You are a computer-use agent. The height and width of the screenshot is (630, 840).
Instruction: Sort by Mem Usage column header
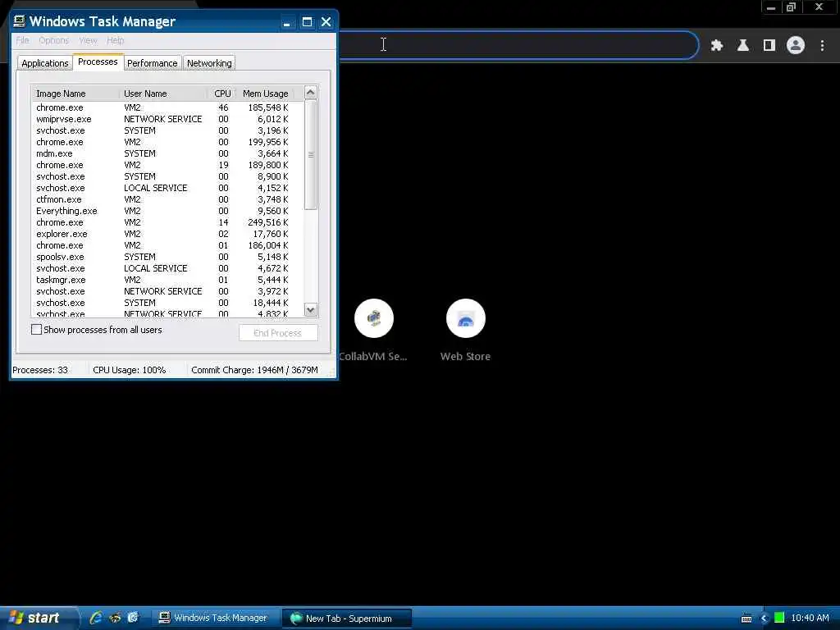(x=265, y=94)
